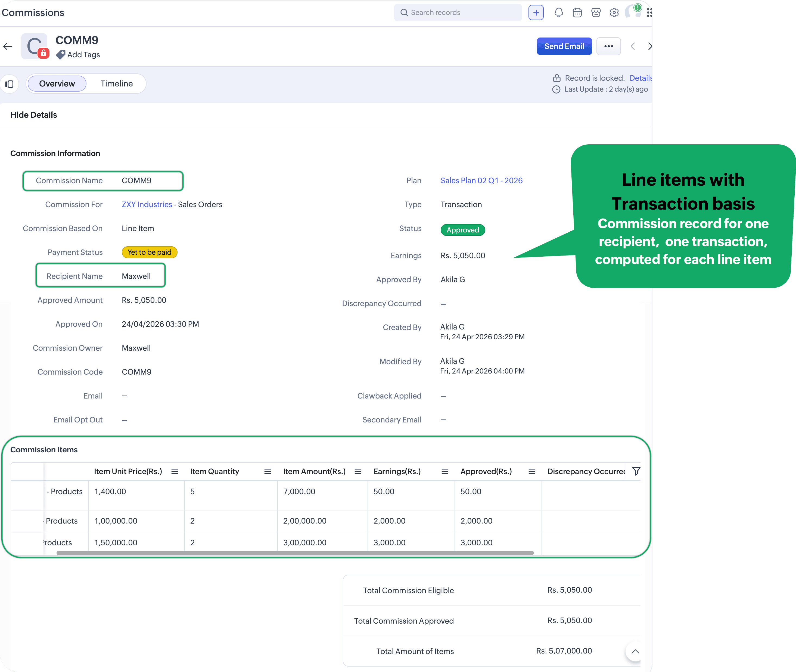796x672 pixels.
Task: Click the Add Tags label
Action: (x=83, y=55)
